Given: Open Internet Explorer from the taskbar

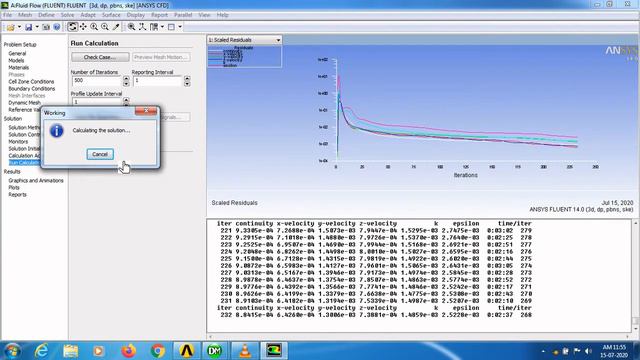Looking at the screenshot, I should pyautogui.click(x=41, y=351).
